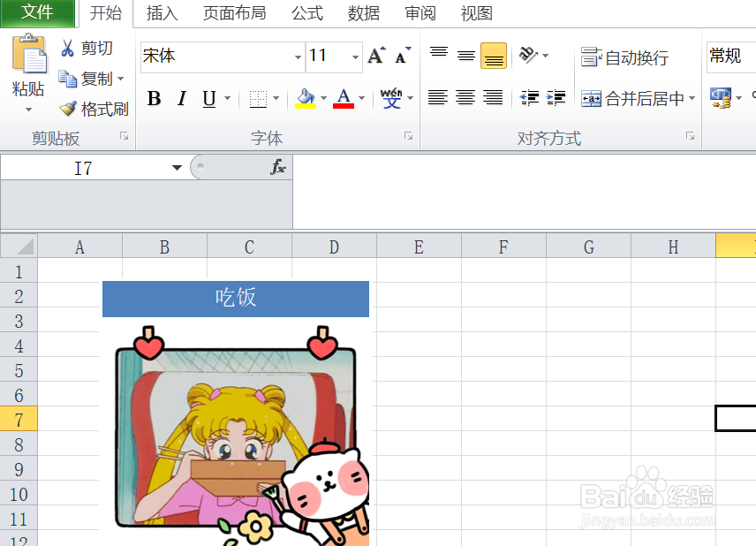The height and width of the screenshot is (546, 756).
Task: Align text left
Action: tap(438, 97)
